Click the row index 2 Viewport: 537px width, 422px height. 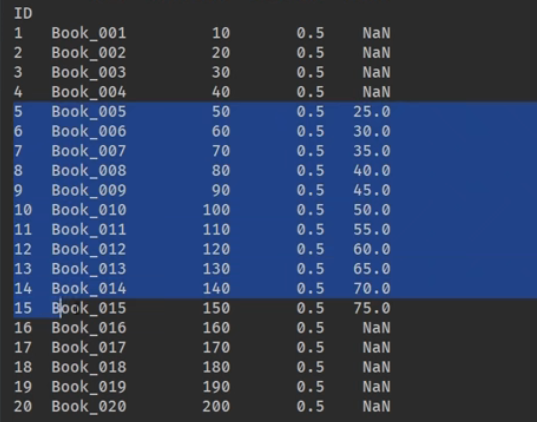18,53
